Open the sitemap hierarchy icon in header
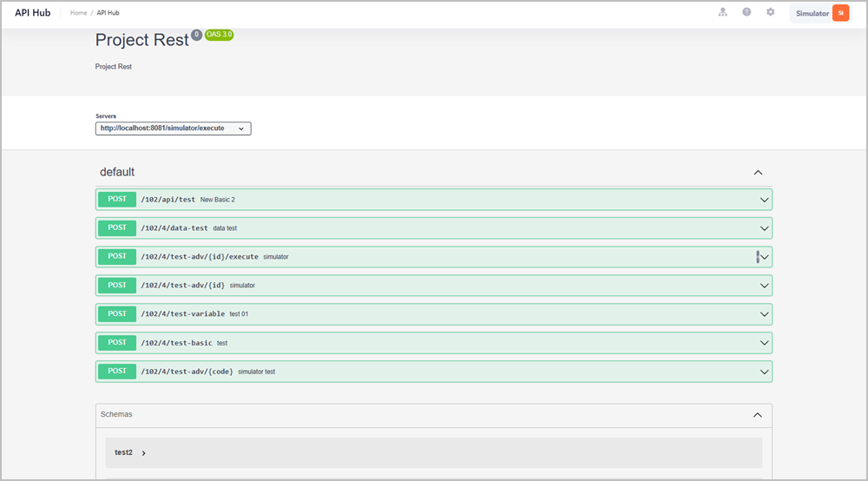The height and width of the screenshot is (481, 868). pyautogui.click(x=722, y=12)
